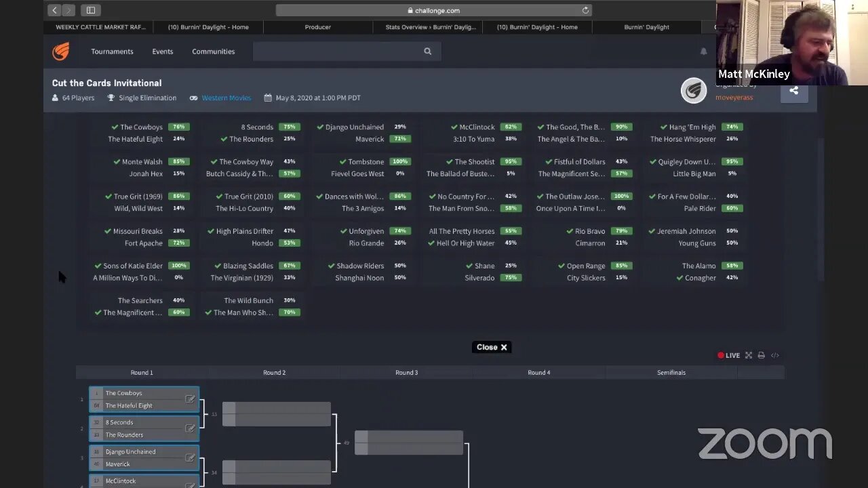The width and height of the screenshot is (868, 488).
Task: Click the Single Elimination label
Action: (142, 98)
